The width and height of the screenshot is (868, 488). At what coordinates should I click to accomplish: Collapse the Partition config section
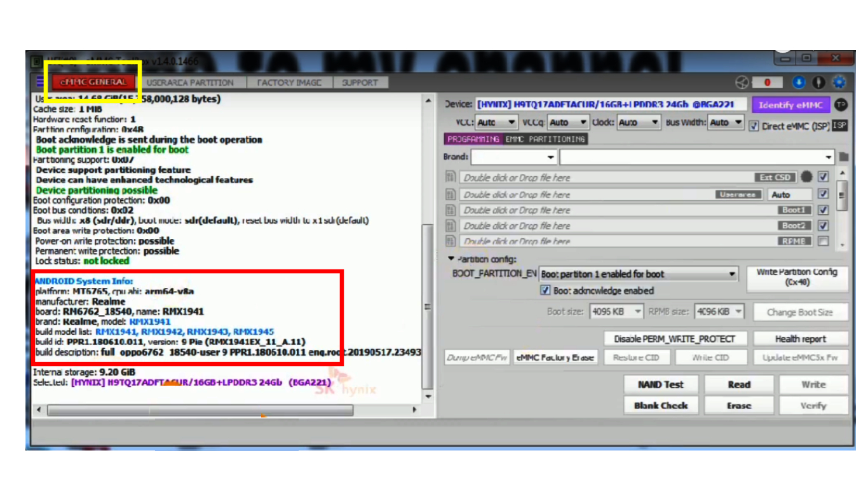(x=451, y=259)
